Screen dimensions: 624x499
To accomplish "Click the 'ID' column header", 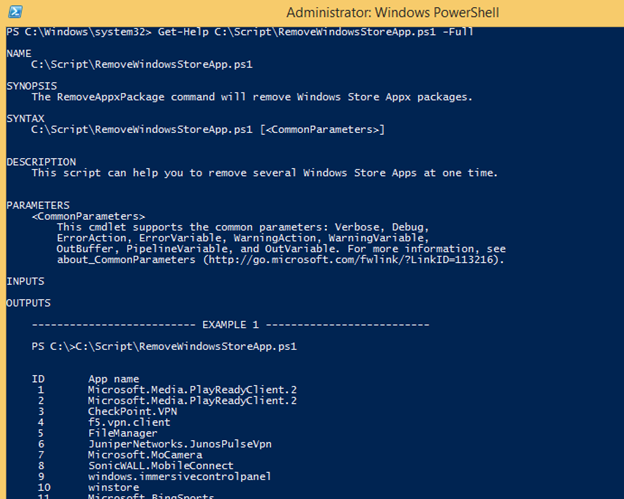I will [38, 379].
